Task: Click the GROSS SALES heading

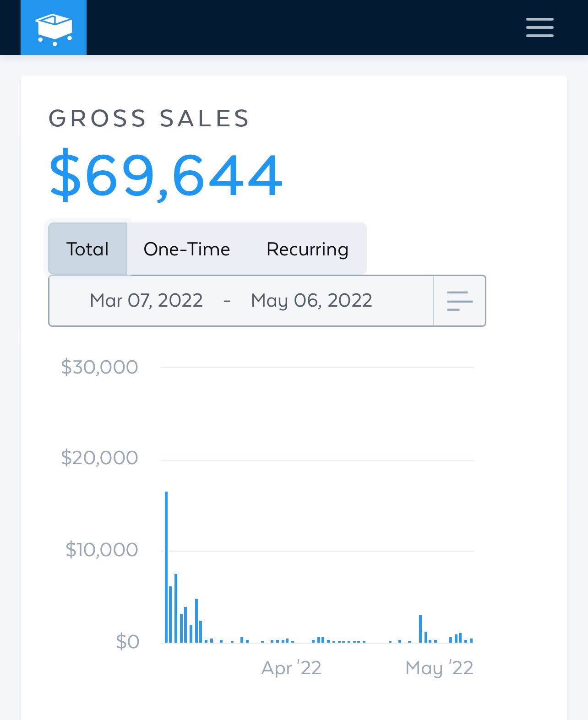Action: pos(149,119)
